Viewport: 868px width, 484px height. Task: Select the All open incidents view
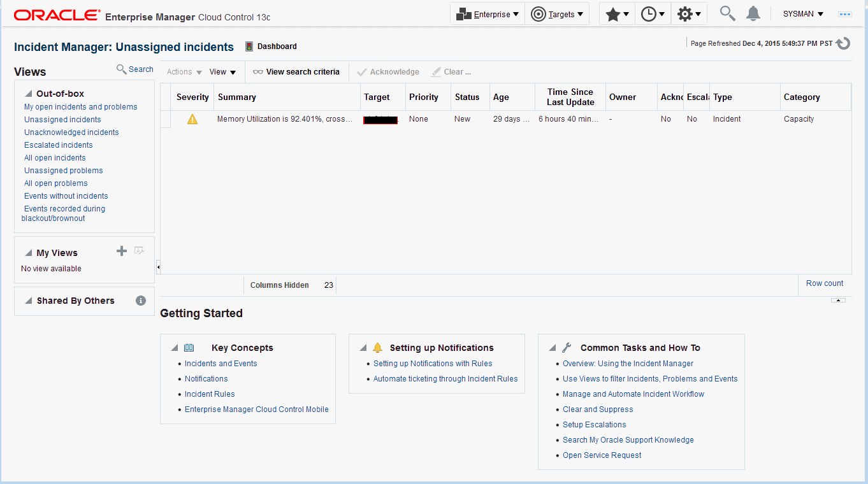point(55,158)
